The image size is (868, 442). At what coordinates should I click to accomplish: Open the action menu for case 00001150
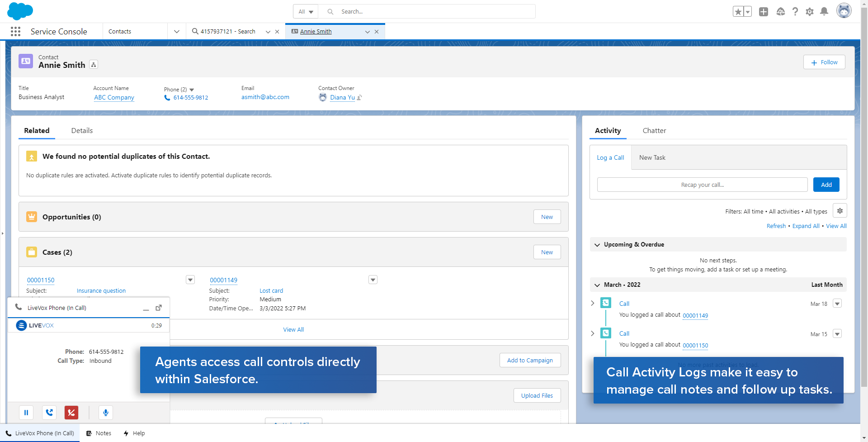(190, 280)
